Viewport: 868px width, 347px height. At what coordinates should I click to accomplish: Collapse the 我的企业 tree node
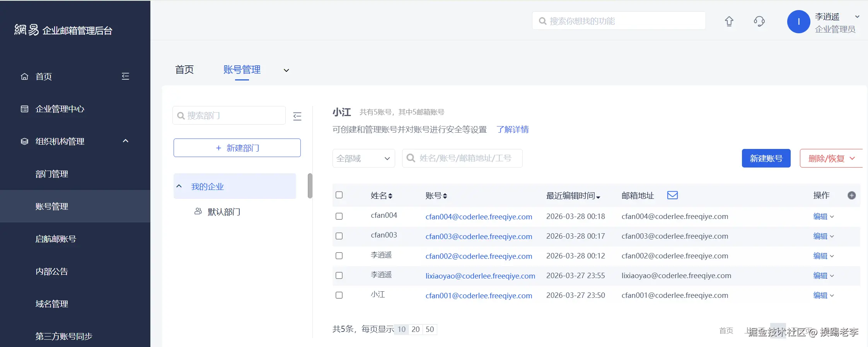point(179,186)
